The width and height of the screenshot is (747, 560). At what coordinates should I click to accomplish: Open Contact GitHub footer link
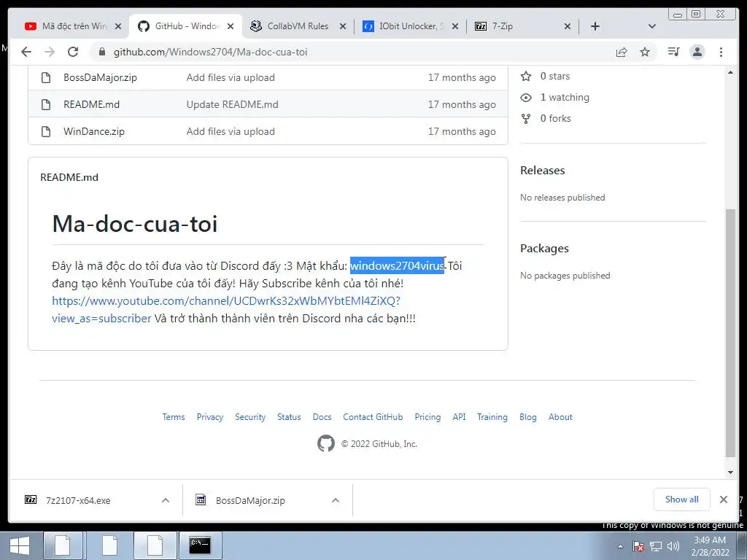tap(373, 417)
